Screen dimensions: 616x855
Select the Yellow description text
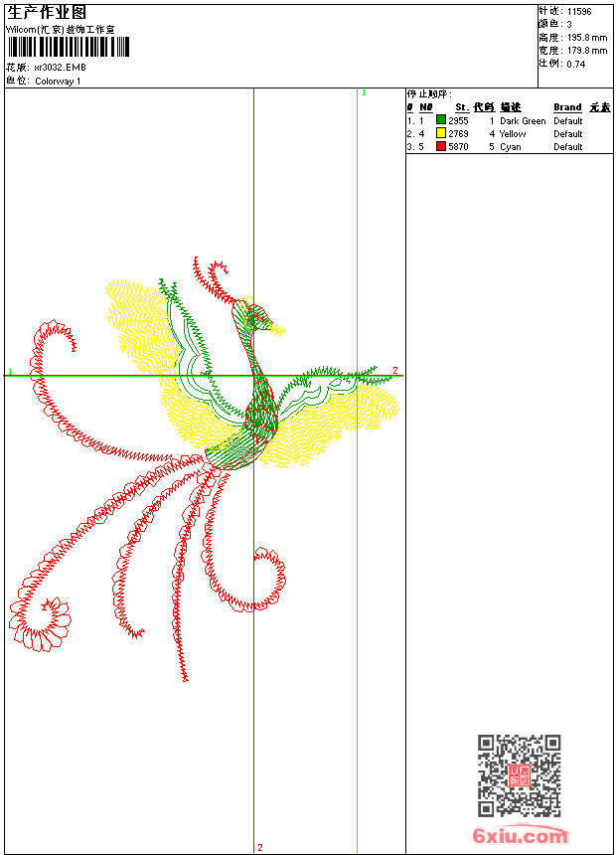click(x=513, y=134)
